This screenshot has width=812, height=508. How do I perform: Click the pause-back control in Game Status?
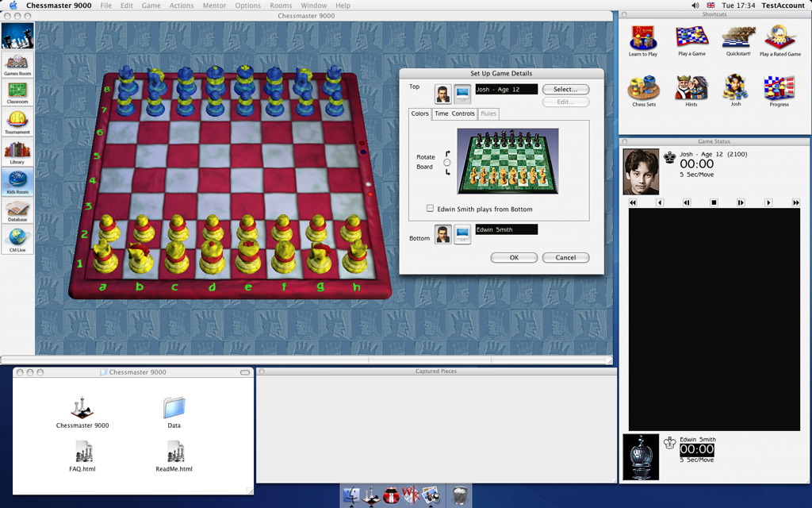pyautogui.click(x=687, y=202)
